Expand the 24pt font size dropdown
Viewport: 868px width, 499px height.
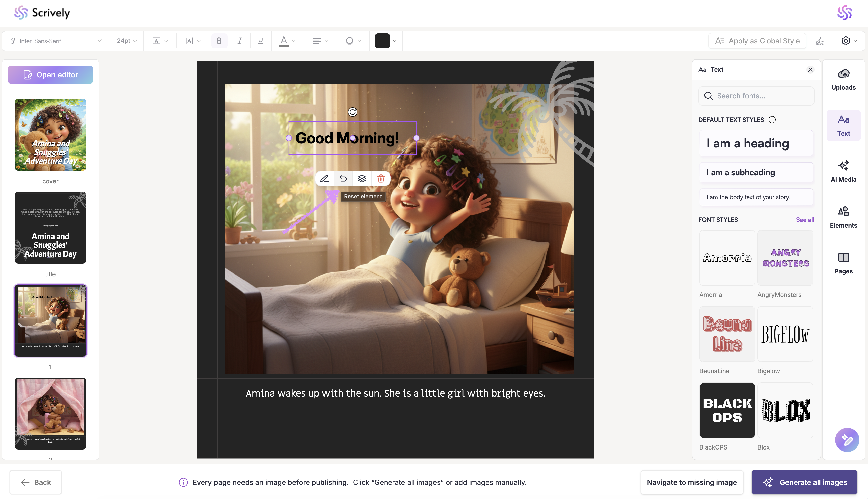point(127,41)
